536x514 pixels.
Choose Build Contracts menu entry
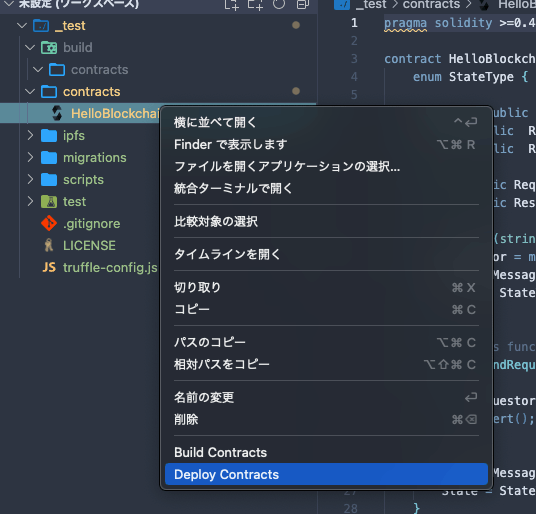[x=326, y=452]
